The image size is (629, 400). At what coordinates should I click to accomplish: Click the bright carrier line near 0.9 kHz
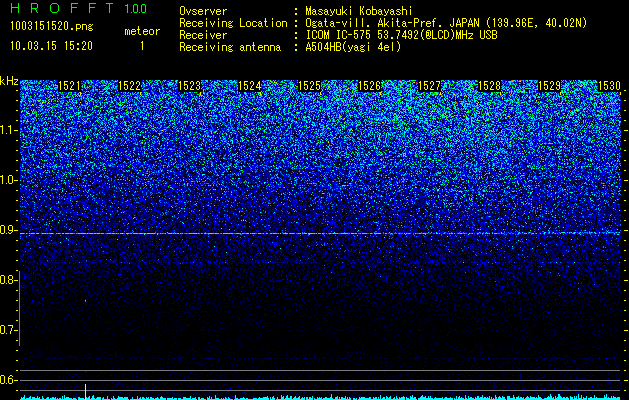tap(320, 233)
